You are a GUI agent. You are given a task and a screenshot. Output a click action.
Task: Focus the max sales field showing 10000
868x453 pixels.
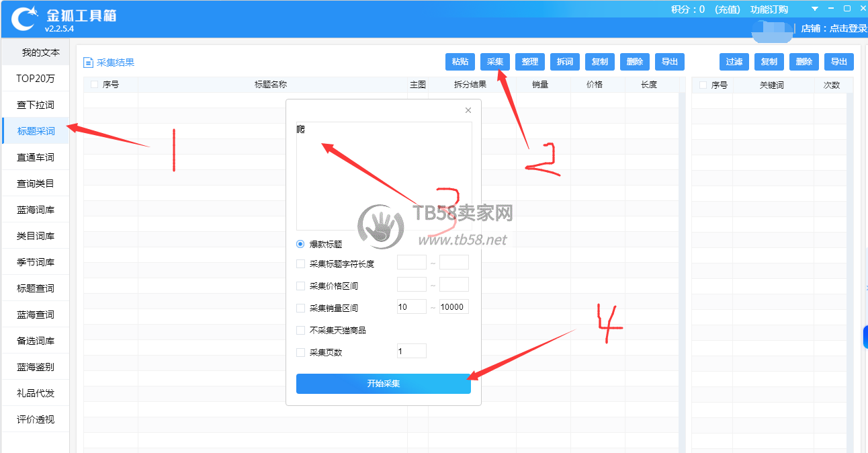[453, 307]
